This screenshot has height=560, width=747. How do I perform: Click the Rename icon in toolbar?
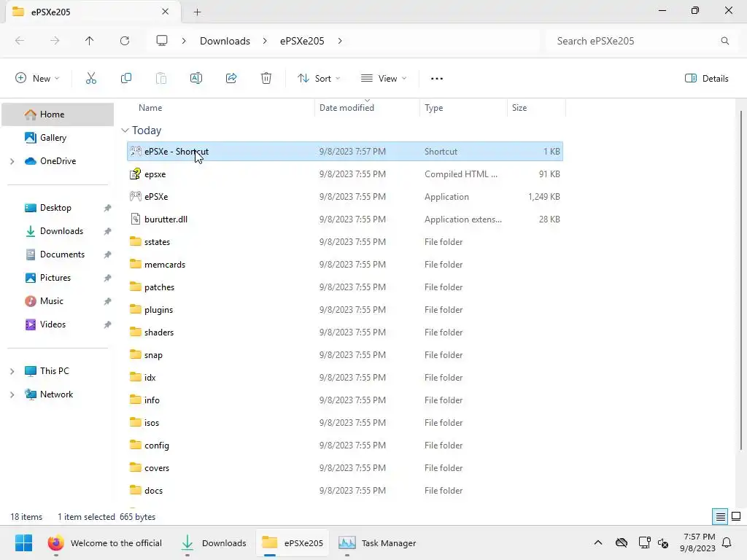(x=196, y=78)
